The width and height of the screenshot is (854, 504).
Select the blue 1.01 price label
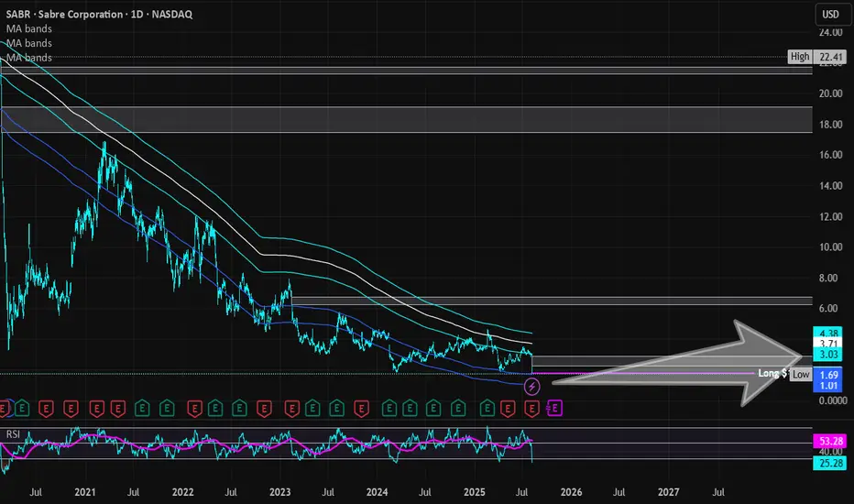828,386
